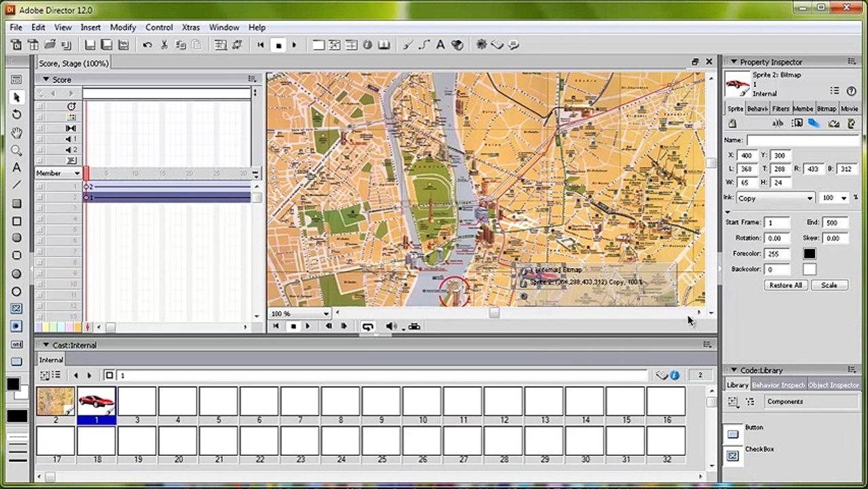Click the Internal cast tab
The image size is (868, 489).
[x=51, y=360]
